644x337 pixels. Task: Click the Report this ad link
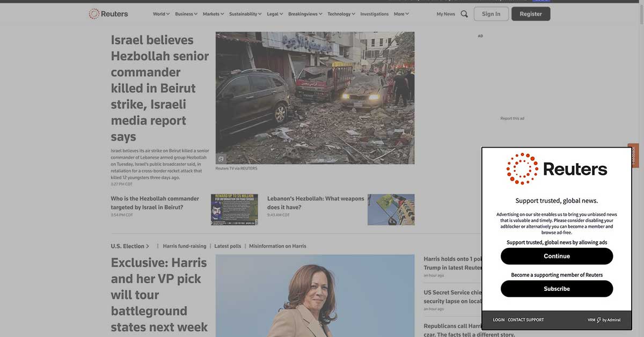[x=512, y=119]
